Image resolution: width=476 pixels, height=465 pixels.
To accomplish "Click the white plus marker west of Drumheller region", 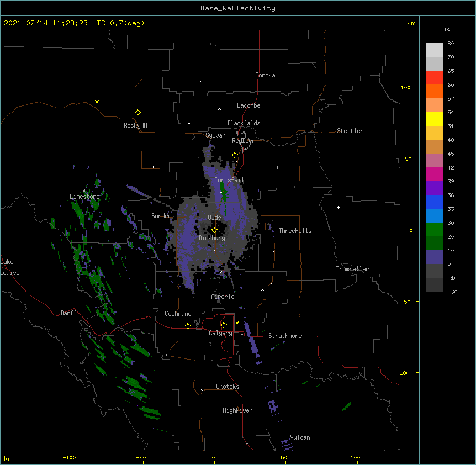I will (338, 207).
